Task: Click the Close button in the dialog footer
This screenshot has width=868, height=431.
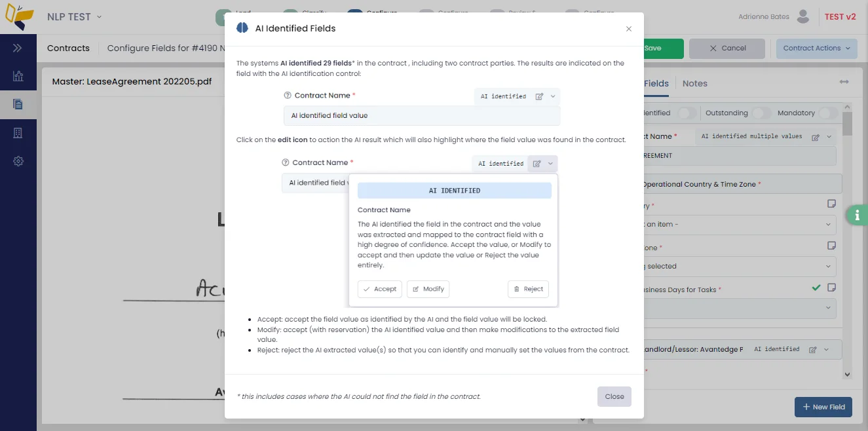Action: tap(614, 397)
